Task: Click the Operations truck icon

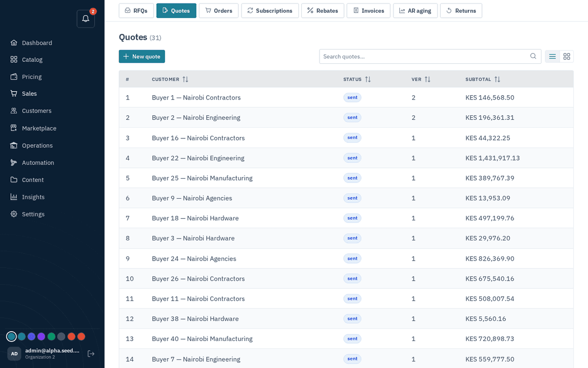Action: (x=14, y=145)
